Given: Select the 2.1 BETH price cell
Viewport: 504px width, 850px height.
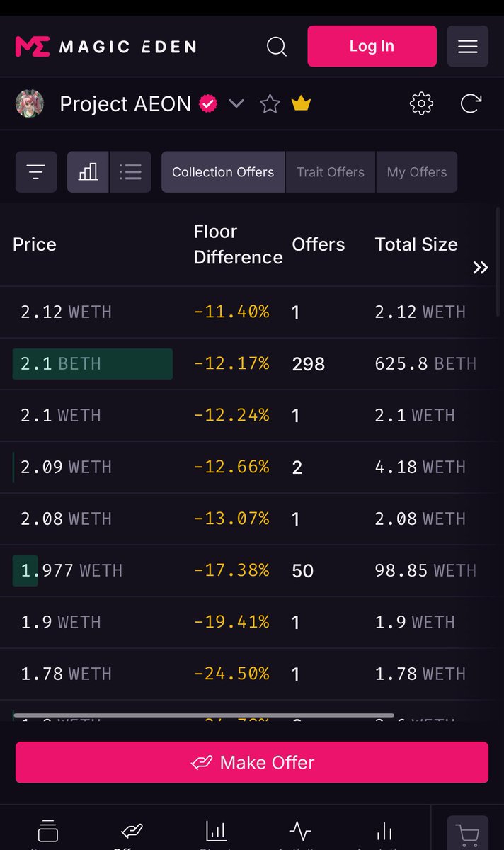Looking at the screenshot, I should pos(93,363).
